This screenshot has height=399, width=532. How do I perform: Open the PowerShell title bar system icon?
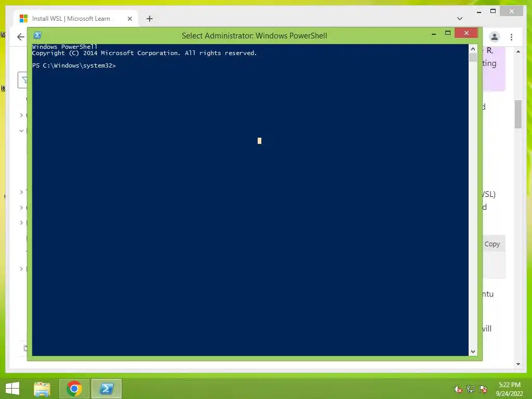(x=37, y=35)
